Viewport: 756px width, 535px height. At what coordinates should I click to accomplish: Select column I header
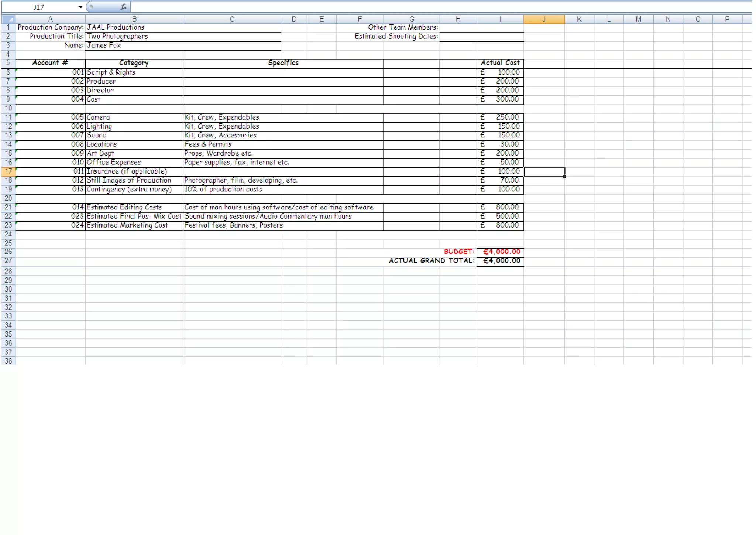(x=500, y=19)
